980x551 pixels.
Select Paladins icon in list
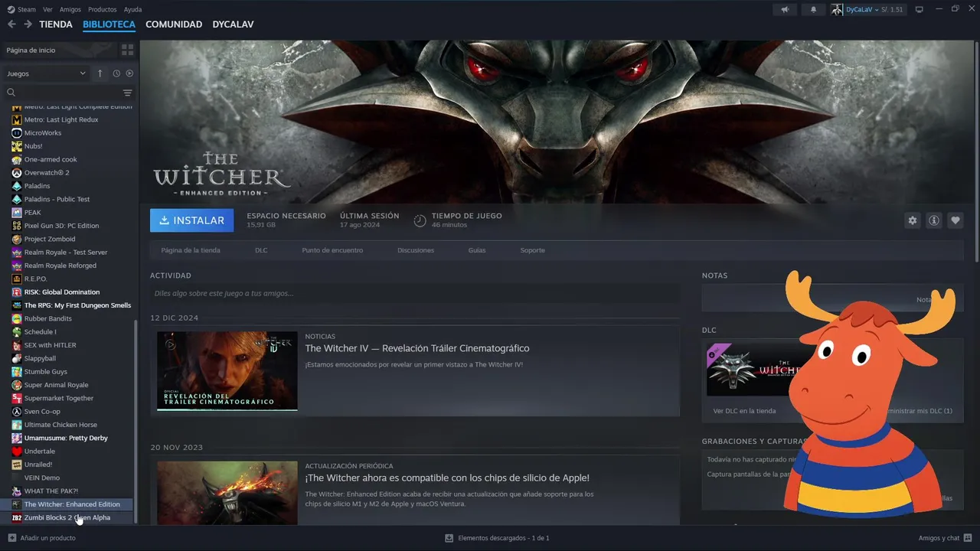coord(17,186)
